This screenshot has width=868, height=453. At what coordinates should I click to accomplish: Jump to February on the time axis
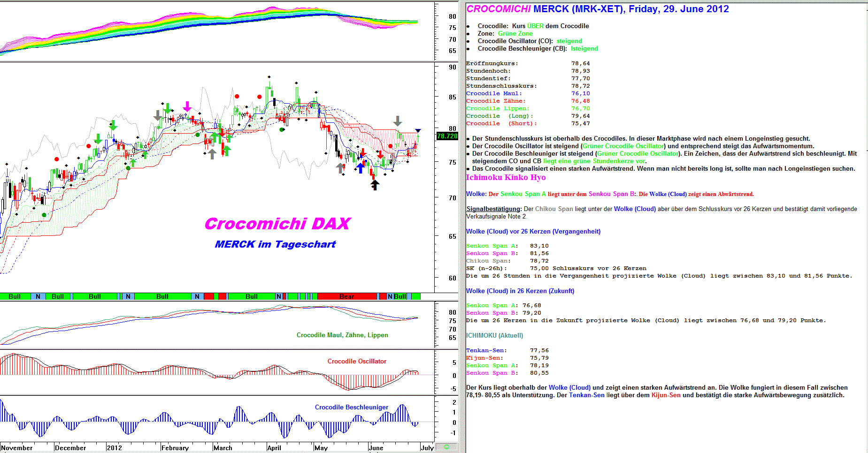pos(175,448)
